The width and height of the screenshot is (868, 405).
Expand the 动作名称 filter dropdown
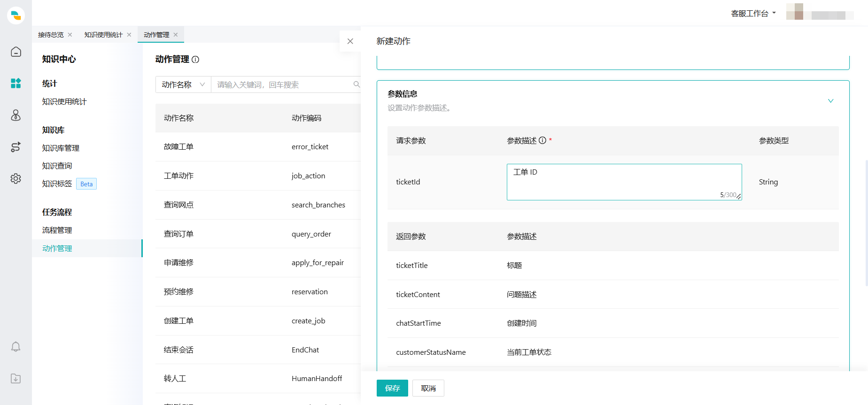[183, 84]
